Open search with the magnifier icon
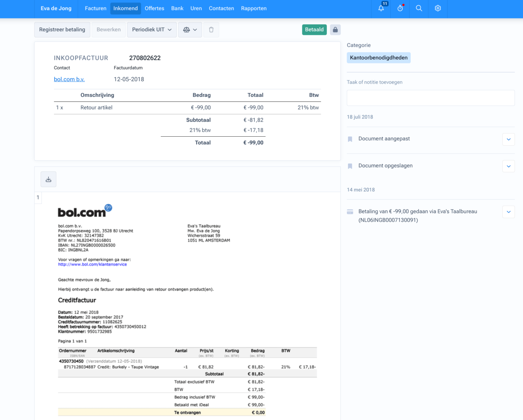The image size is (523, 420). pyautogui.click(x=419, y=8)
